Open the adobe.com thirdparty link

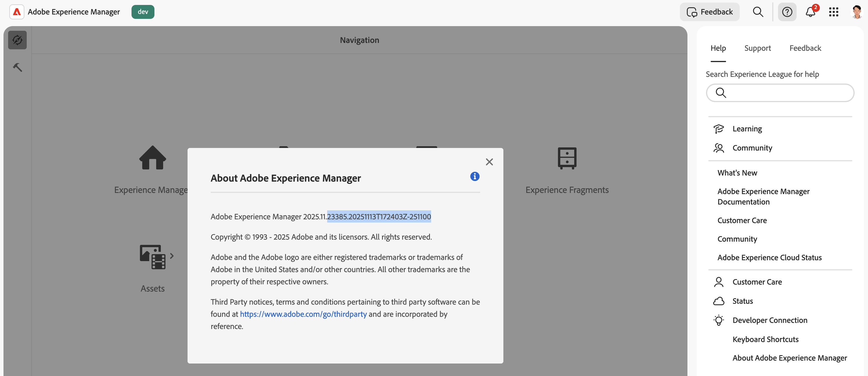(303, 314)
